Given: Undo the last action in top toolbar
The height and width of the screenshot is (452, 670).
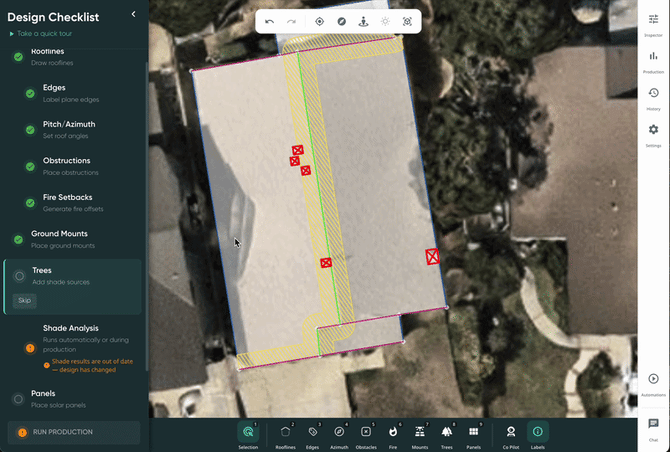Looking at the screenshot, I should [x=269, y=21].
